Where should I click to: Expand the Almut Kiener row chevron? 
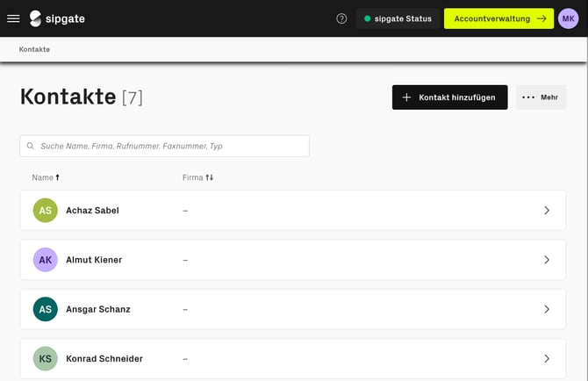tap(547, 260)
